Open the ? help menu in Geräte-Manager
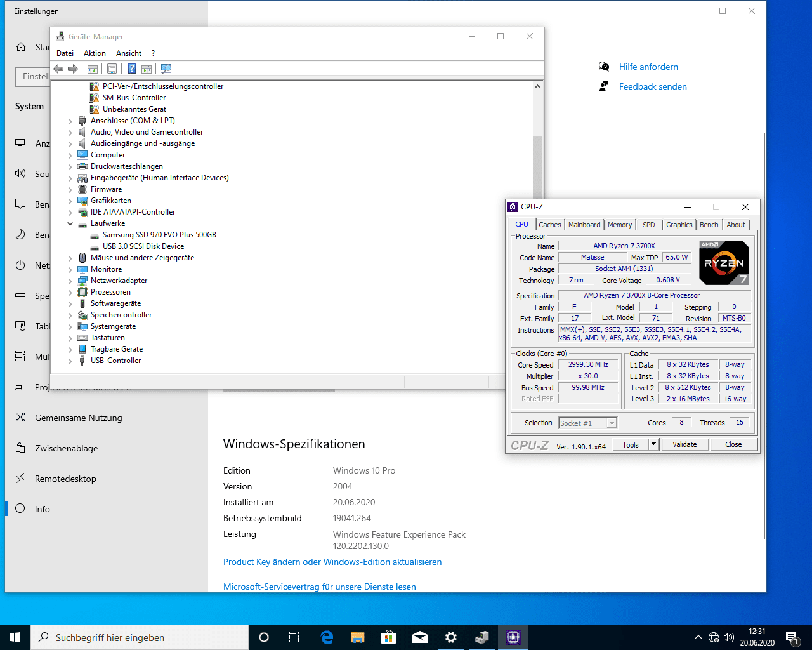Viewport: 812px width, 650px height. 153,53
